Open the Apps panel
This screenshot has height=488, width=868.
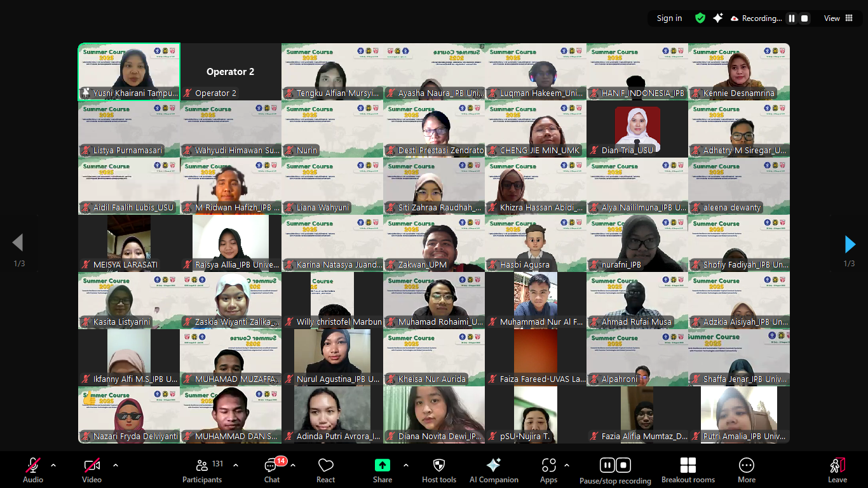point(548,470)
